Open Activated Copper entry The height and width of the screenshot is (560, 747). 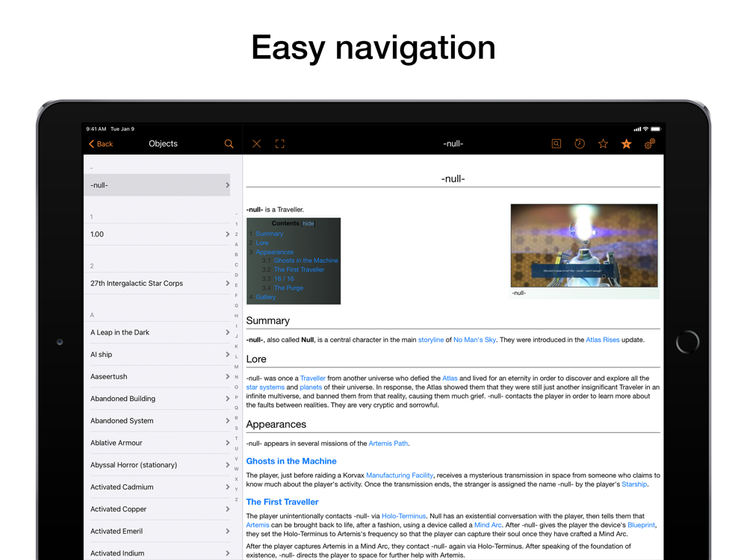pos(157,509)
